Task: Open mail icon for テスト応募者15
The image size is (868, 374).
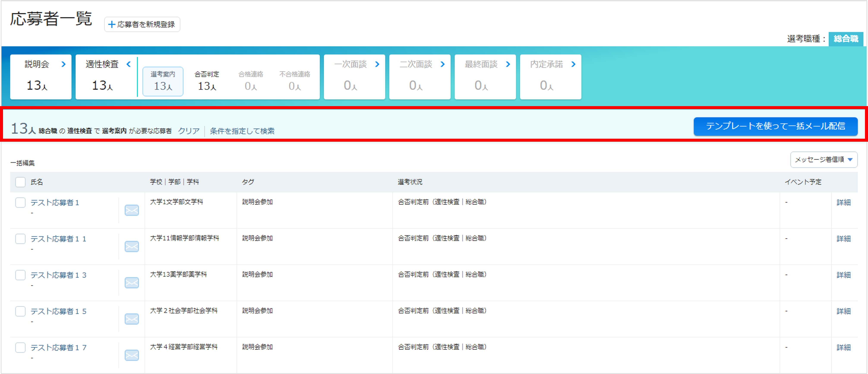Action: pyautogui.click(x=131, y=319)
